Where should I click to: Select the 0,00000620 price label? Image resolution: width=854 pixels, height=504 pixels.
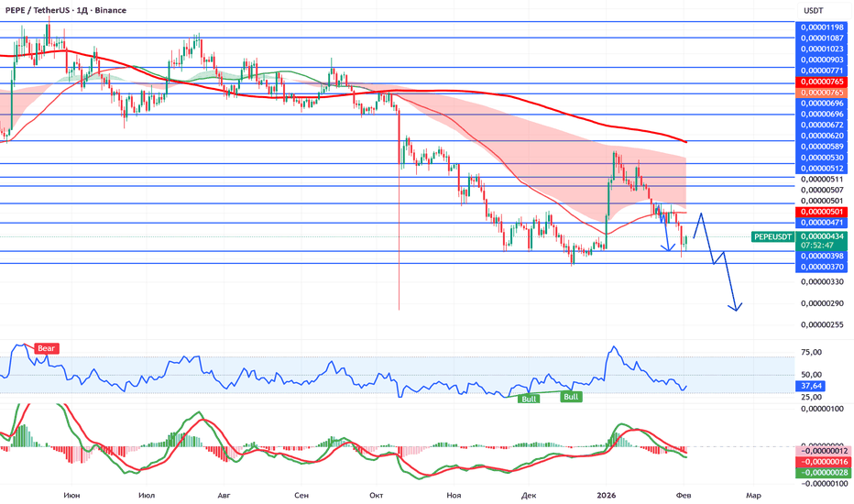point(821,136)
